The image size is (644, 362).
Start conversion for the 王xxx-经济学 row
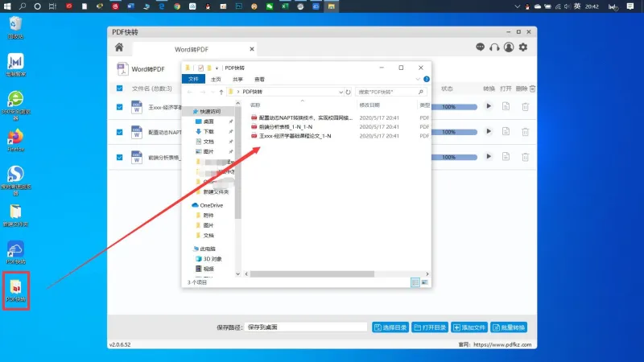[489, 106]
